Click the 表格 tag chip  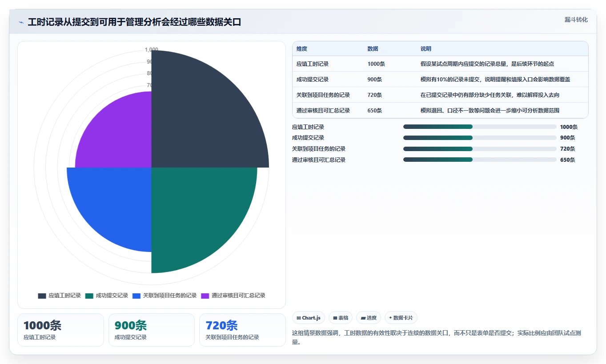341,318
